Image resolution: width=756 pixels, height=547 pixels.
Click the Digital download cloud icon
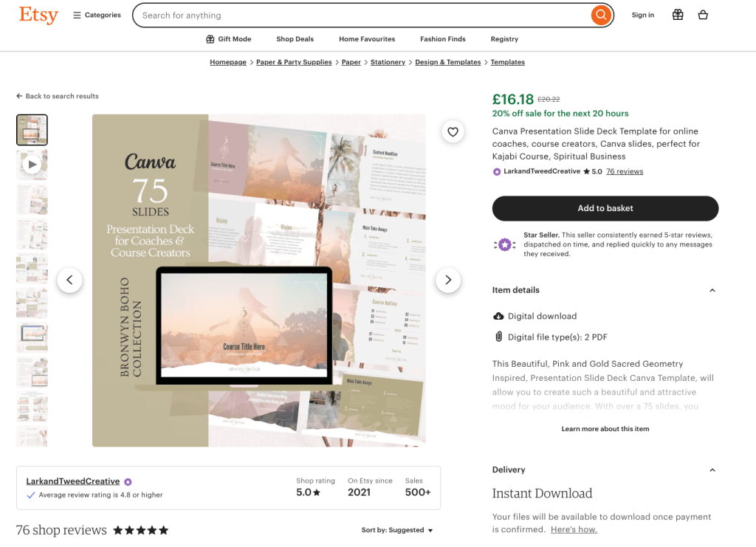pos(498,316)
